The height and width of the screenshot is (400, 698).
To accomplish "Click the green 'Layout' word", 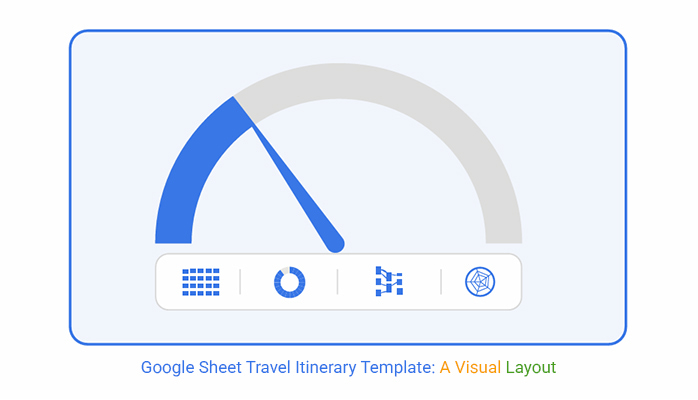I will 531,368.
